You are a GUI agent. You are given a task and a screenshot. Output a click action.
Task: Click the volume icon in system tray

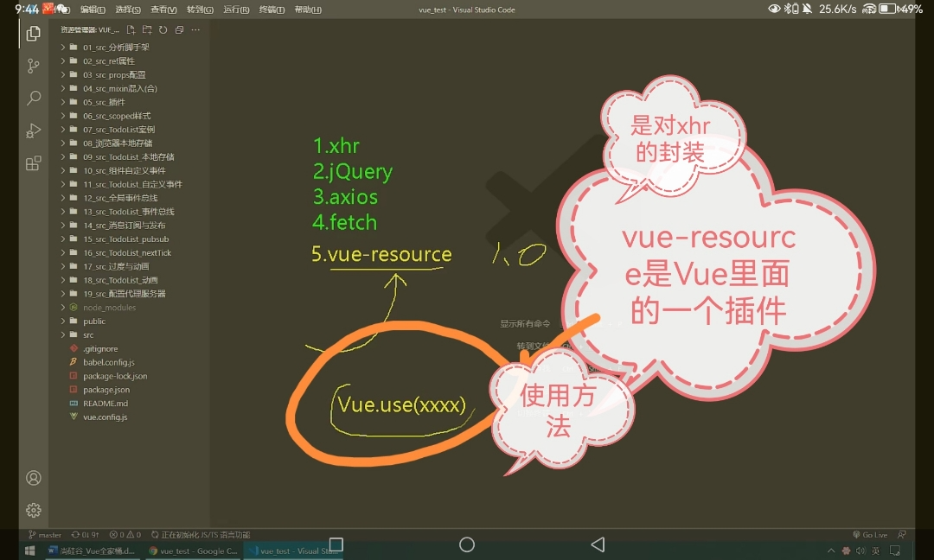[x=860, y=551]
